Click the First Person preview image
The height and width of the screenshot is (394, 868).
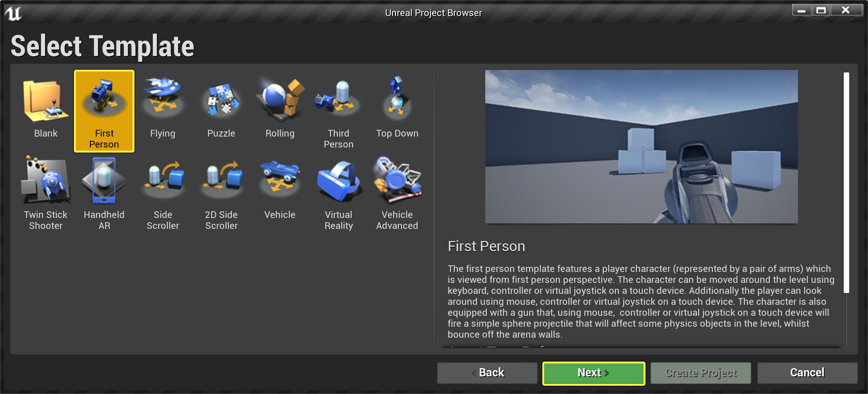click(x=641, y=146)
